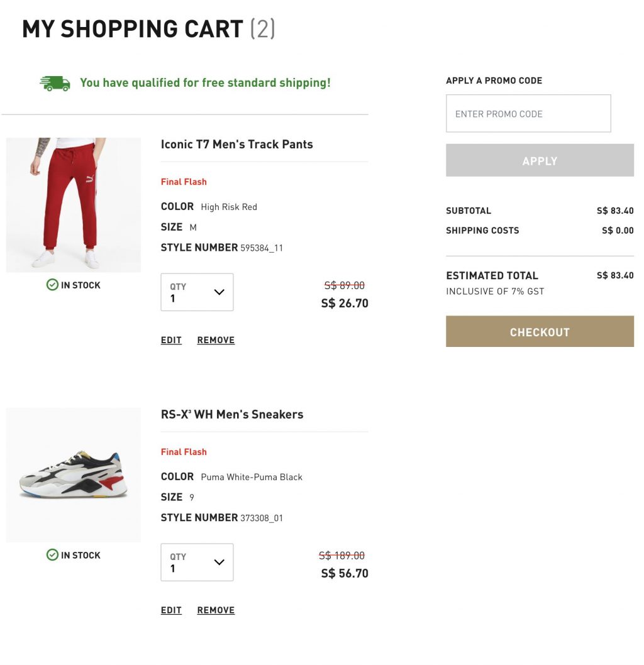The width and height of the screenshot is (644, 665).
Task: Remove the Iconic T7 track pants
Action: 216,340
